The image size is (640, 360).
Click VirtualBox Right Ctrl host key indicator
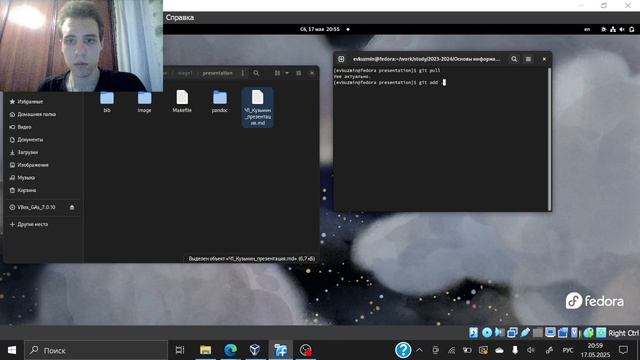click(623, 333)
